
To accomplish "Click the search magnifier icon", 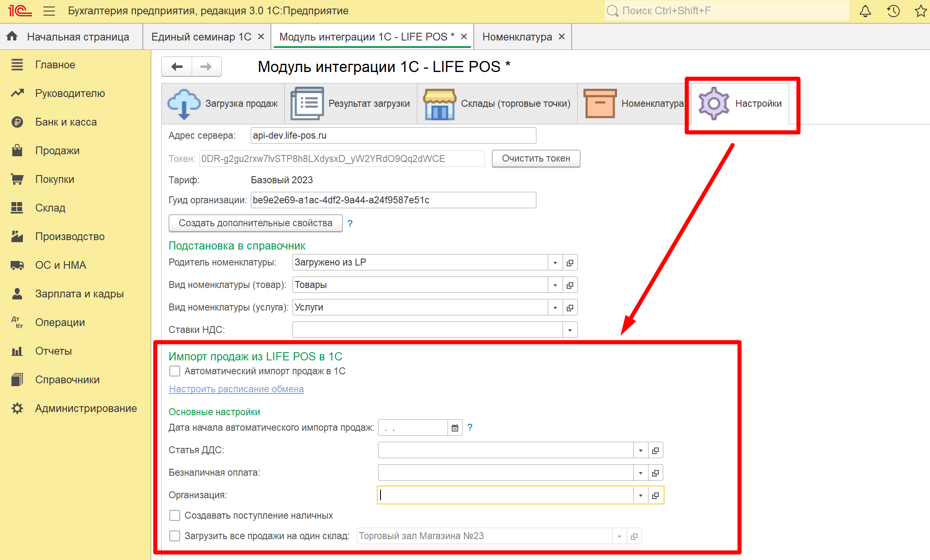I will (612, 11).
